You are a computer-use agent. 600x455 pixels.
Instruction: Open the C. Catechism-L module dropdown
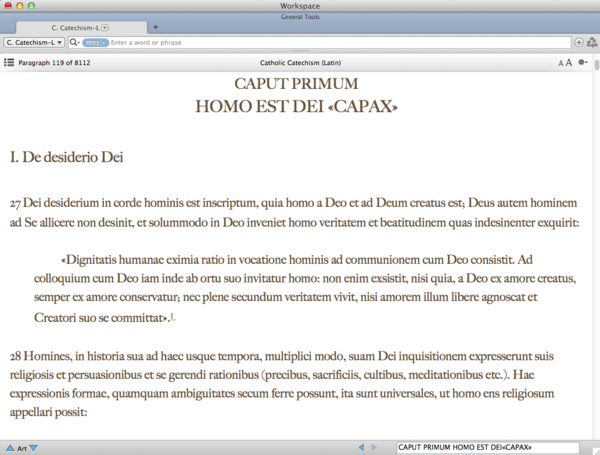pos(34,42)
